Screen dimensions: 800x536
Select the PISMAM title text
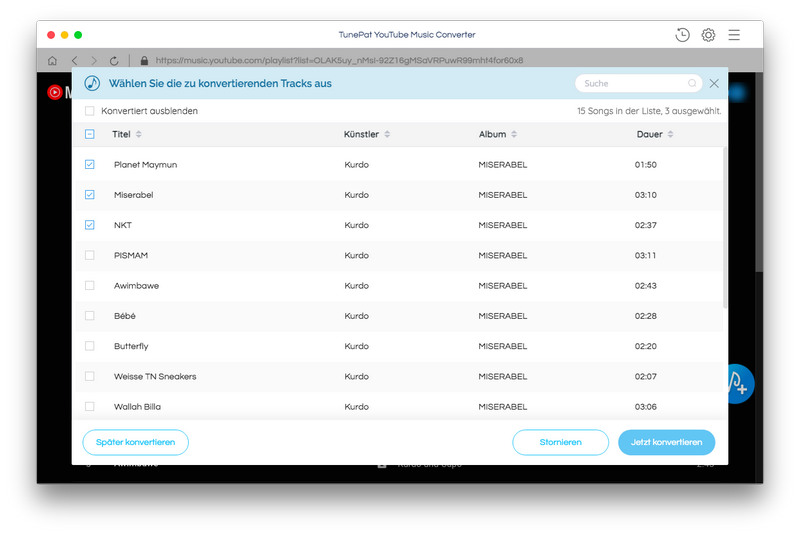131,255
